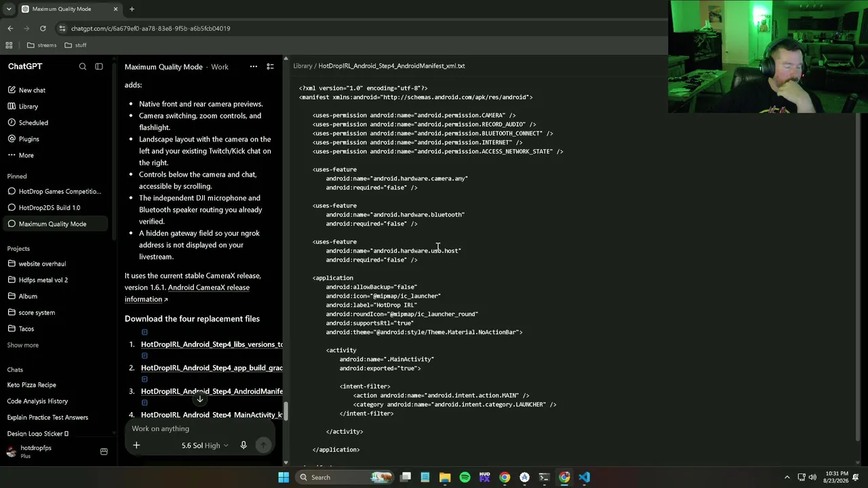Open the HotDropIRL_Android_Step4_AndroidManifest file link

212,391
